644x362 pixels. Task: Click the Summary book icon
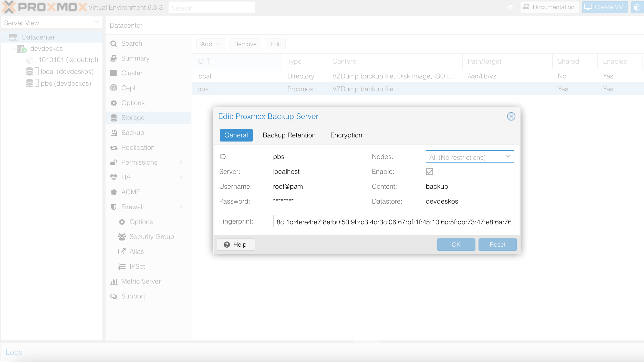coord(114,58)
